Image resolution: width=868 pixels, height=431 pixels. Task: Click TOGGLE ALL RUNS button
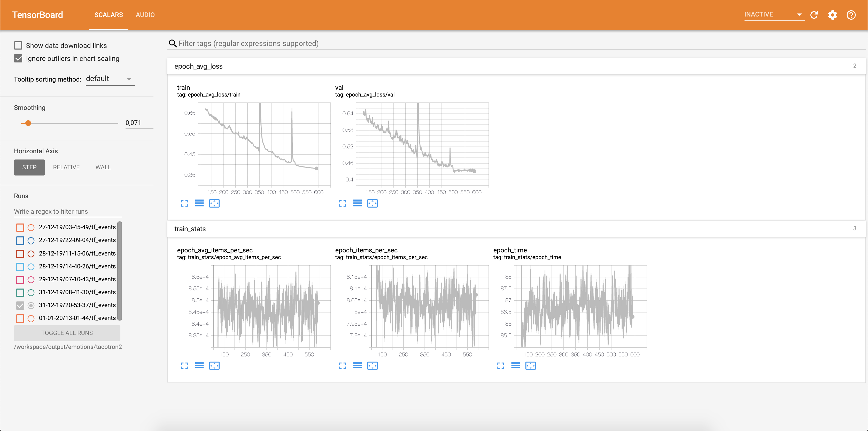pyautogui.click(x=67, y=333)
